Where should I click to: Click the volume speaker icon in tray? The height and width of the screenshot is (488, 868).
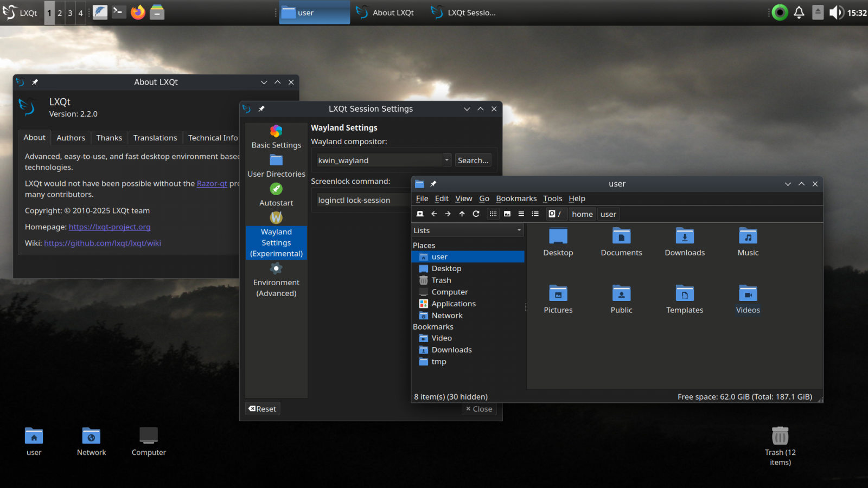tap(836, 12)
